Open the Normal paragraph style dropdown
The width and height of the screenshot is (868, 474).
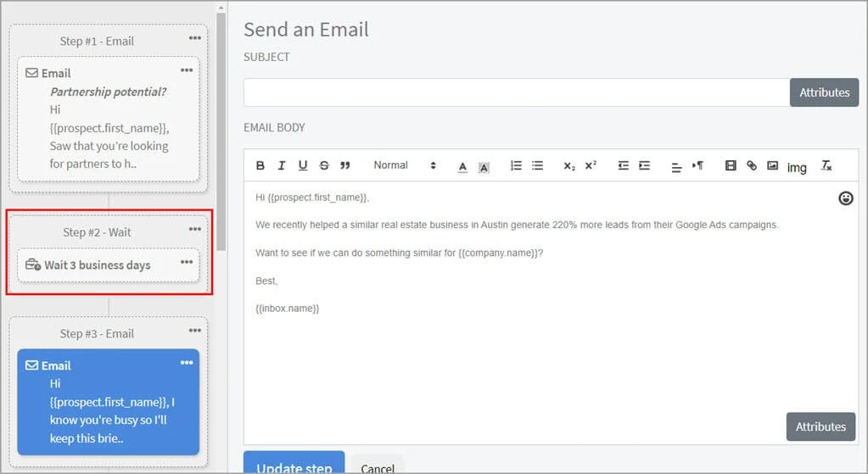click(405, 165)
